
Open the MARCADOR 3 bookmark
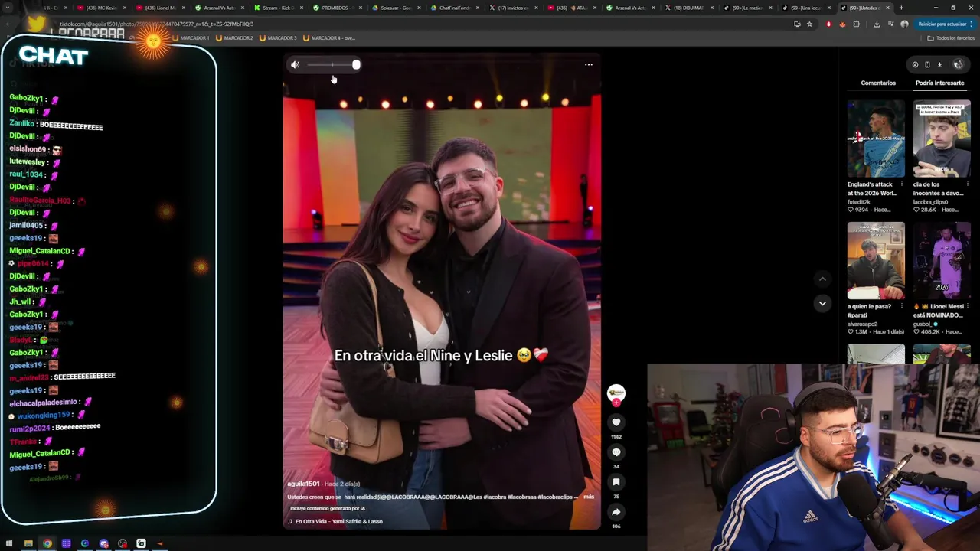point(279,37)
